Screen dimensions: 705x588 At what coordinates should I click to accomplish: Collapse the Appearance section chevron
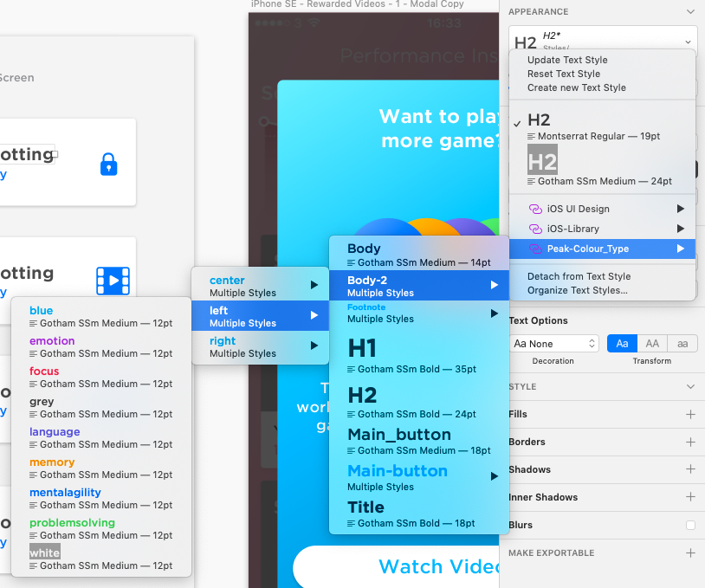[690, 11]
